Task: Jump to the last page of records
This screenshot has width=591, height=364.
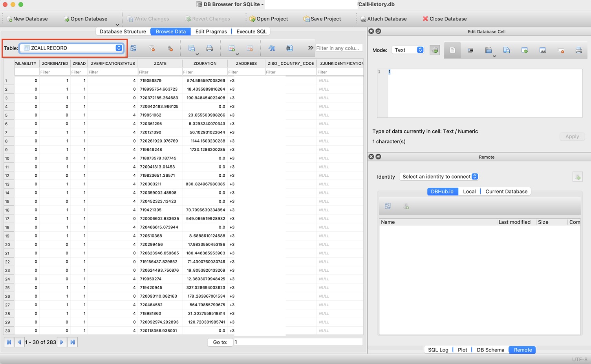Action: pos(73,342)
